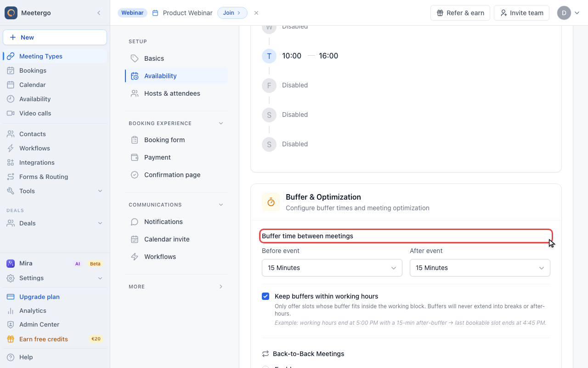Uncheck Keep buffers within working hours

[266, 296]
